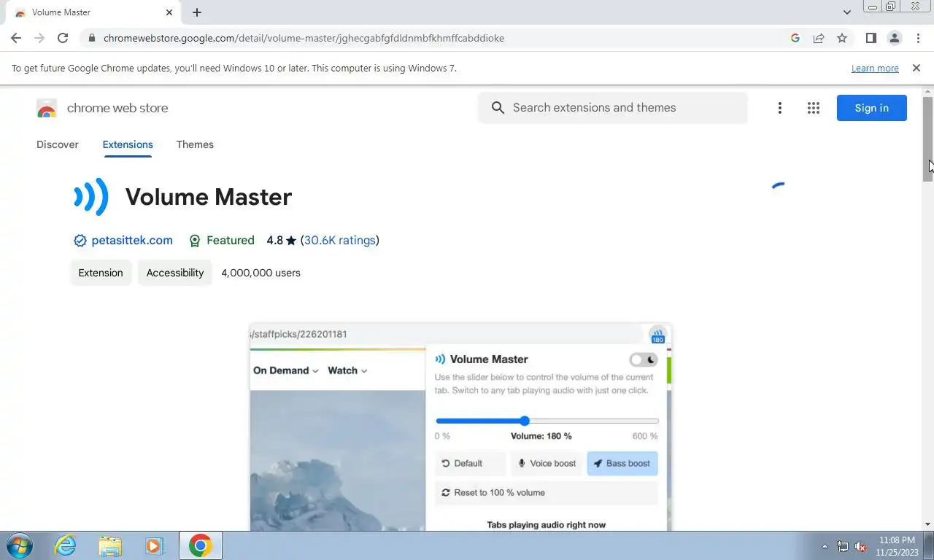Dismiss the Chrome update notification bar
Viewport: 934px width, 560px height.
pyautogui.click(x=916, y=68)
